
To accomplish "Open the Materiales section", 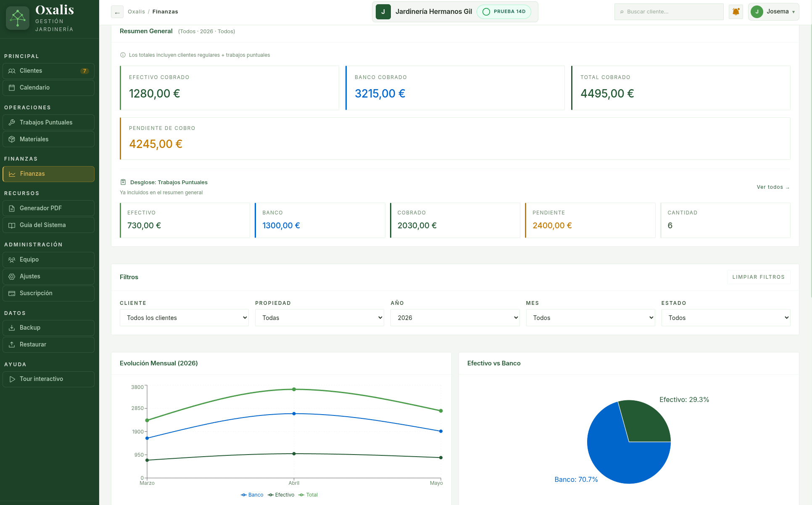I will pyautogui.click(x=48, y=139).
